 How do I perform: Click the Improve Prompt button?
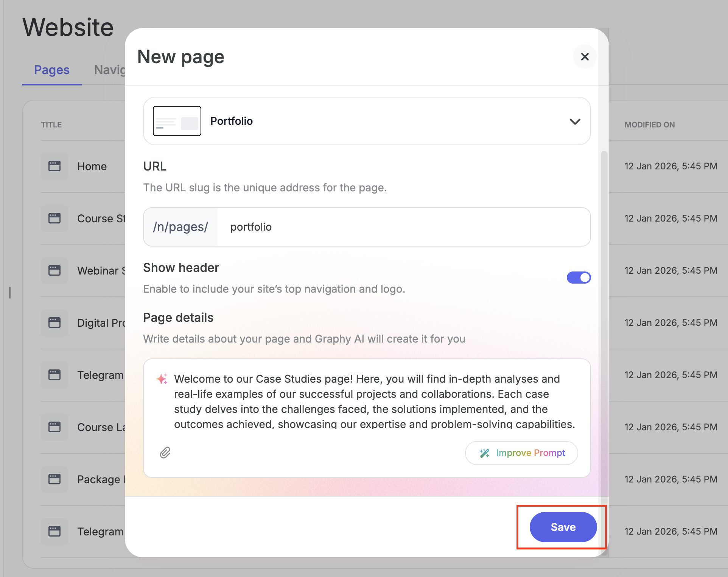click(x=521, y=453)
